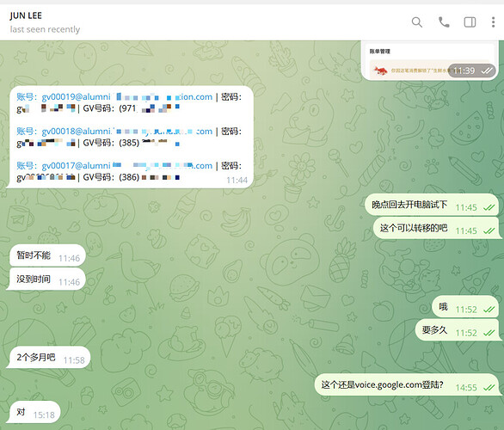Screen dimensions: 504x430
Task: Toggle the right sidebar panel icon
Action: point(470,22)
